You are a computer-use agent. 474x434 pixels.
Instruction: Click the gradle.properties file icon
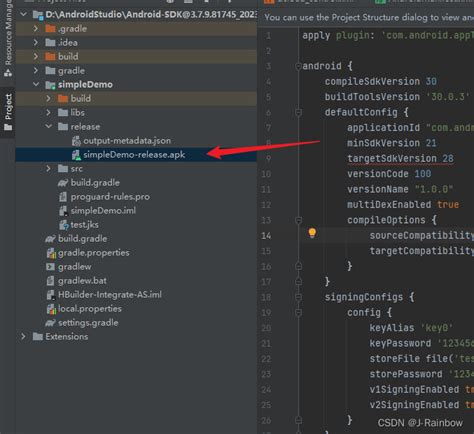pyautogui.click(x=51, y=253)
